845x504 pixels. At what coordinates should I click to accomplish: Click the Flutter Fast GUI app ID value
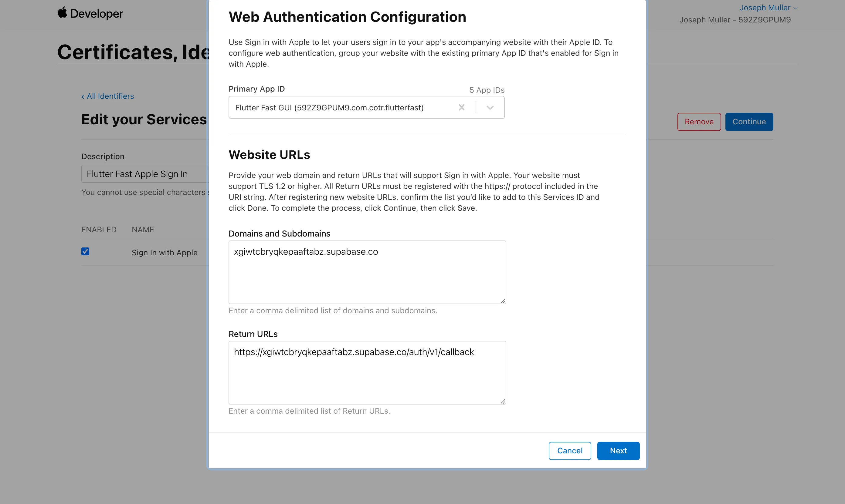tap(329, 108)
